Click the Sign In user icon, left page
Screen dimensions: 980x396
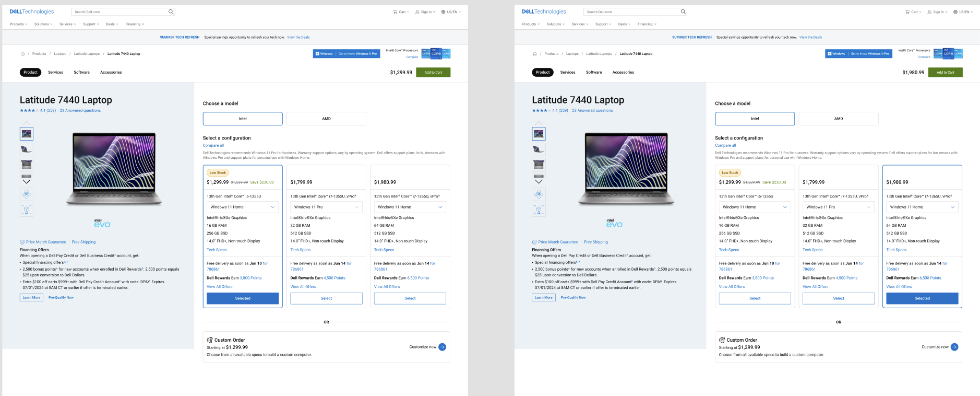pos(417,11)
